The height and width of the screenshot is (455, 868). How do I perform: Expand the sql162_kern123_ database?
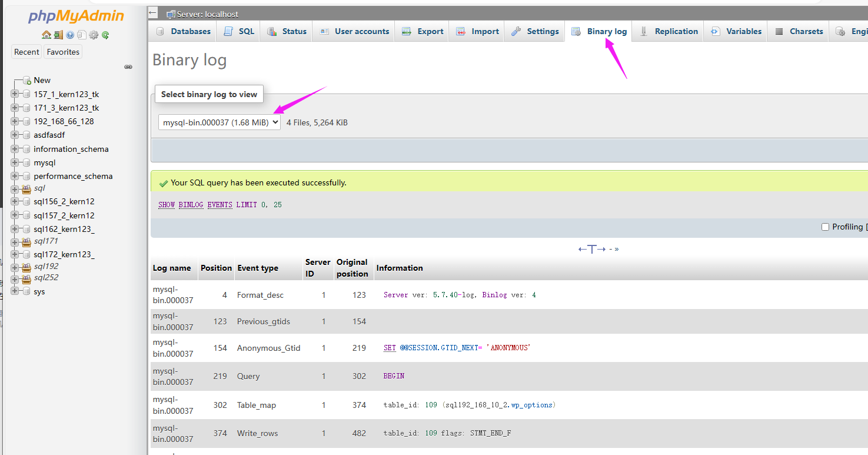click(x=15, y=229)
